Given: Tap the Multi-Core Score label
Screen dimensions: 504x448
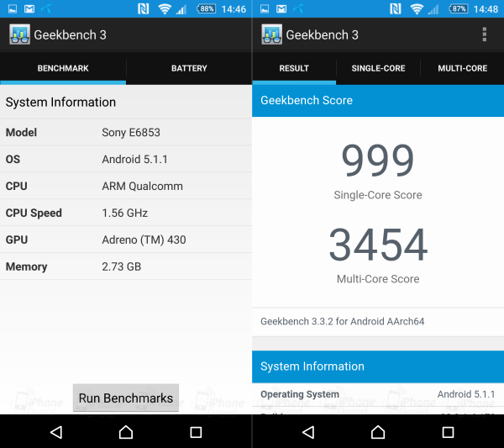Looking at the screenshot, I should click(378, 279).
